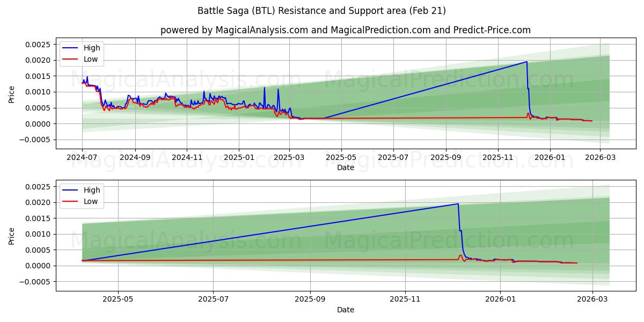The width and height of the screenshot is (644, 322).
Task: Click the chart title "Battle Saga (BTL) Resistance and Support area (Feb 21)"
Action: point(321,11)
